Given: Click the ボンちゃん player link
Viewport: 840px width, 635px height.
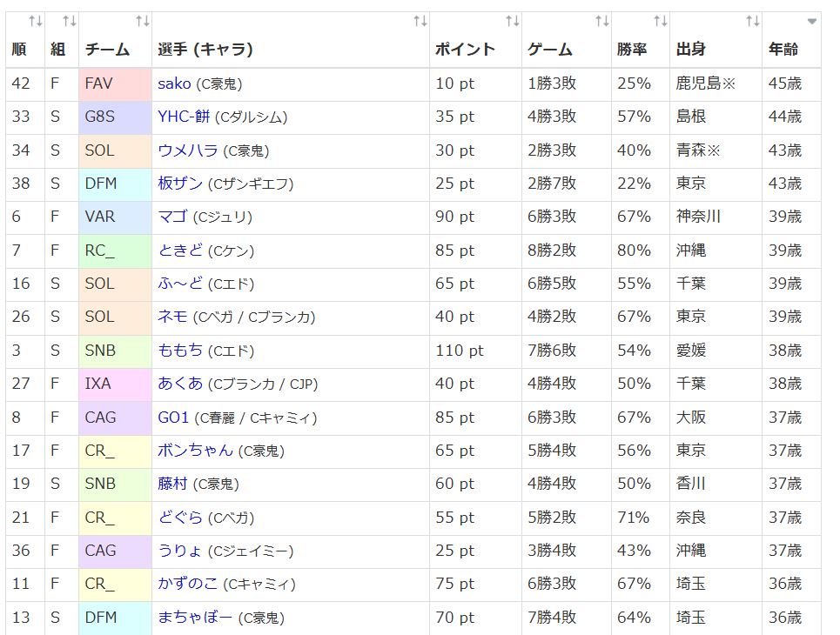Looking at the screenshot, I should pyautogui.click(x=196, y=451).
